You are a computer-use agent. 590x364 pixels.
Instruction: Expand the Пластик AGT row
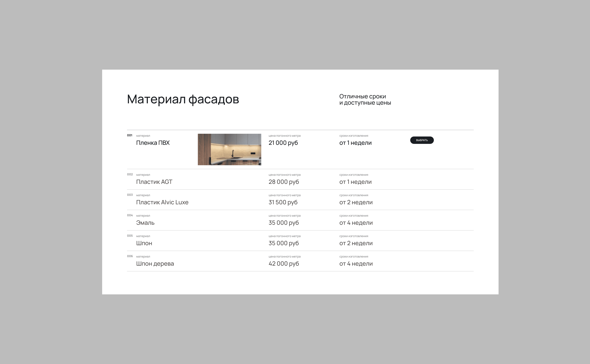pos(155,182)
